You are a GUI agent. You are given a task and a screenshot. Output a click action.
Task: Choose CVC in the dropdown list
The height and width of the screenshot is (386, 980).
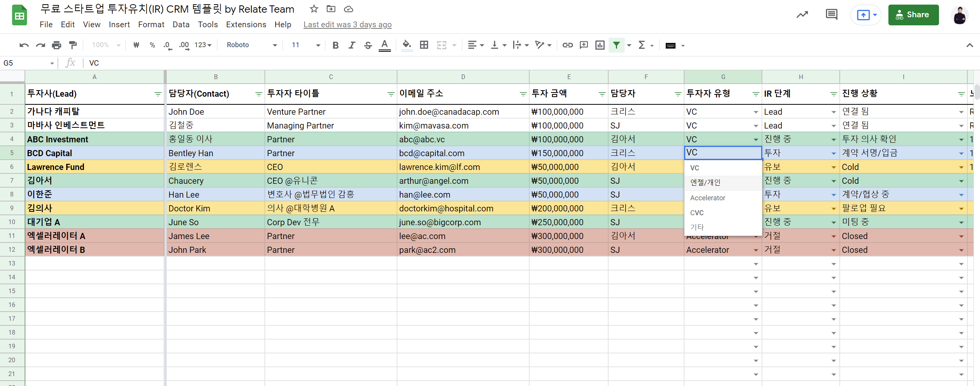723,213
